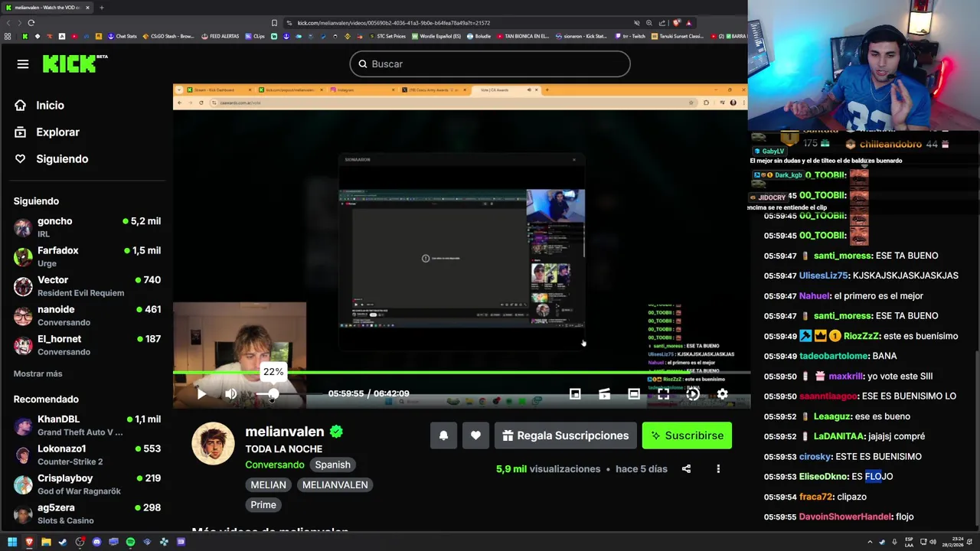Open the Wordle Español bookmark
The image size is (980, 551).
tap(436, 36)
